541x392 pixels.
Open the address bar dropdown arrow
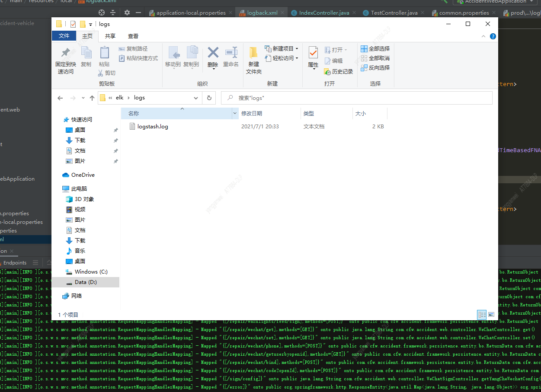196,98
